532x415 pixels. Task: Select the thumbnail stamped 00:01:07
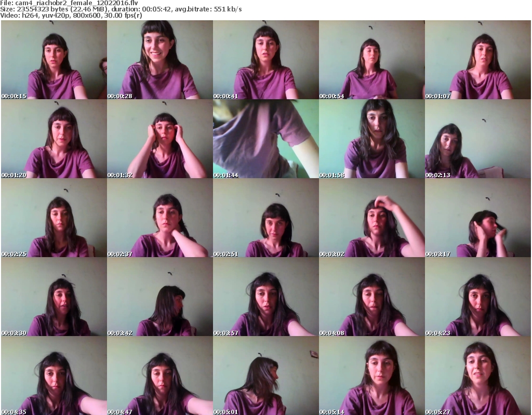pos(478,60)
